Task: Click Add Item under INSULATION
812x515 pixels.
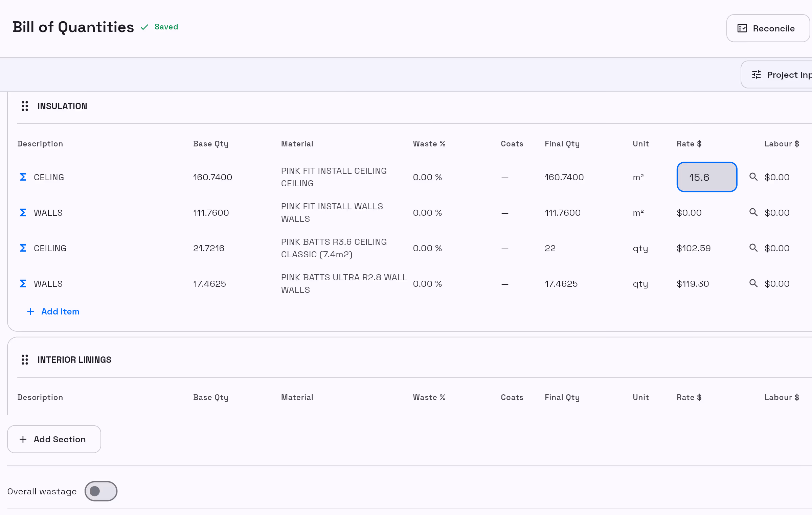Action: 53,312
